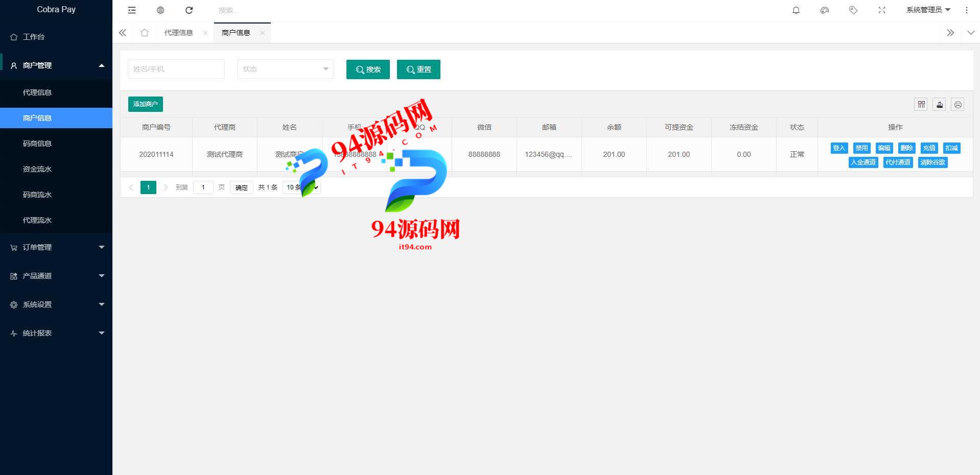Click 禁用 to disable the merchant
The height and width of the screenshot is (475, 980).
click(x=861, y=148)
